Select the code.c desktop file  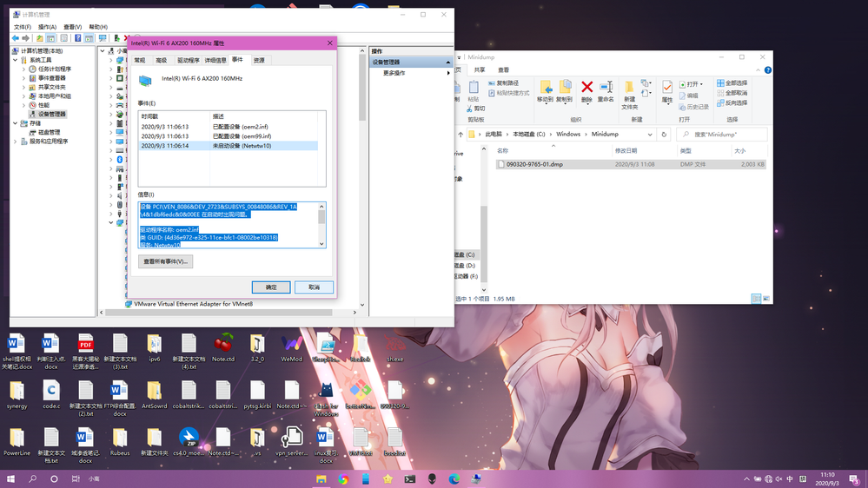[x=51, y=395]
